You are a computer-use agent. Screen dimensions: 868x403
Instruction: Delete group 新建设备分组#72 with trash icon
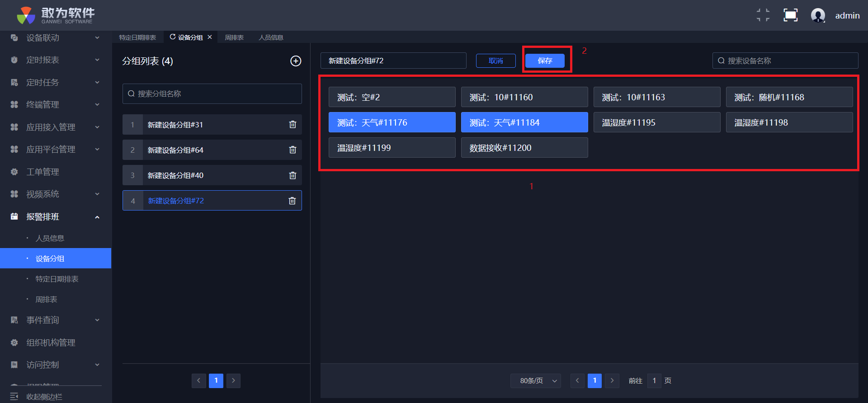click(x=292, y=201)
